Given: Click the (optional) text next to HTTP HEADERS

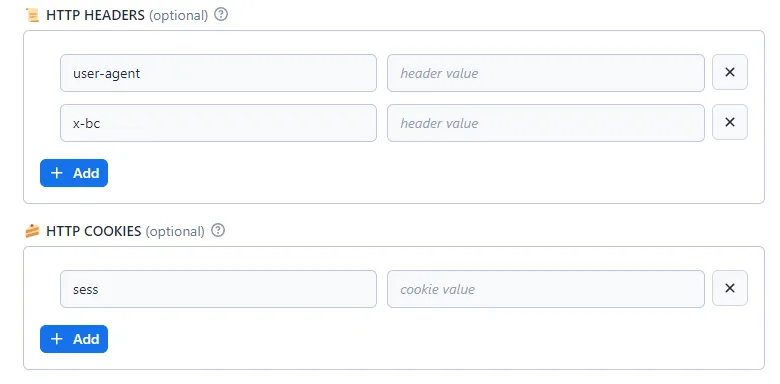Looking at the screenshot, I should point(179,16).
